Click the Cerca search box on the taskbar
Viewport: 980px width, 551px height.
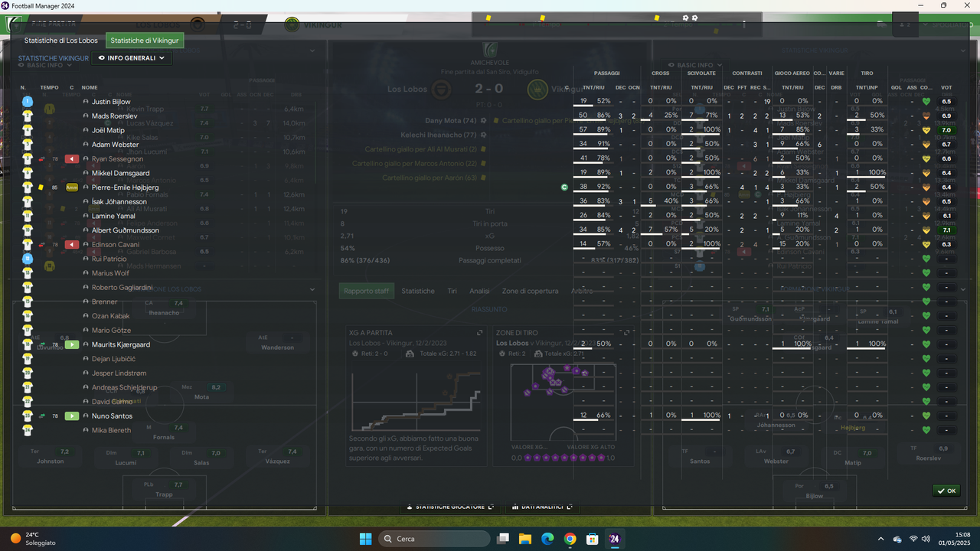[434, 539]
